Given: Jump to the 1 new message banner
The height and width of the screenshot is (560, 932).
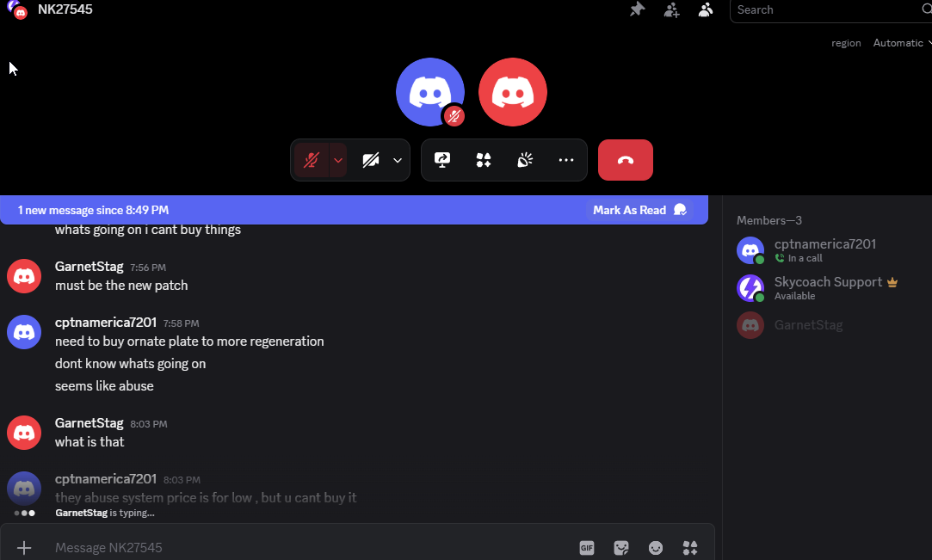Looking at the screenshot, I should [x=93, y=210].
